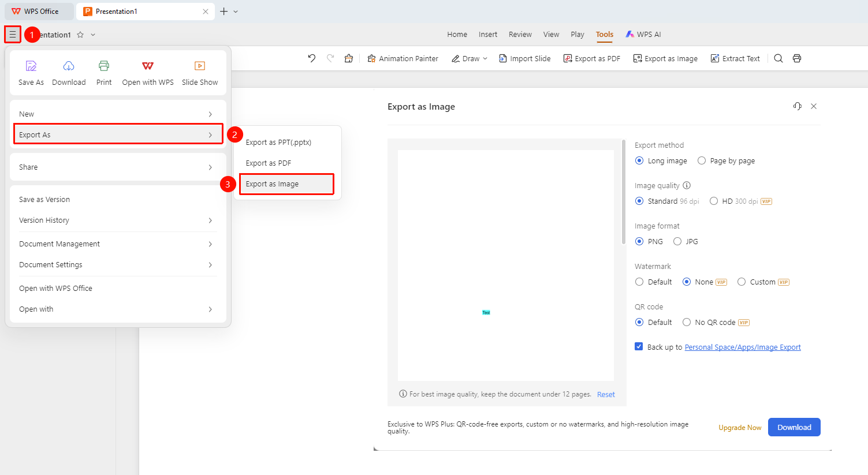
Task: Click the Redo arrow icon
Action: (x=330, y=58)
